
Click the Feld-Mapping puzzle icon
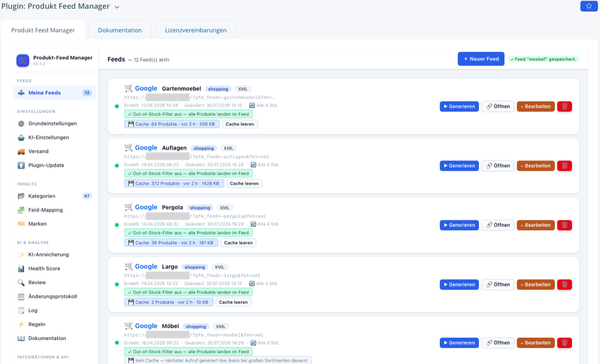tap(21, 210)
